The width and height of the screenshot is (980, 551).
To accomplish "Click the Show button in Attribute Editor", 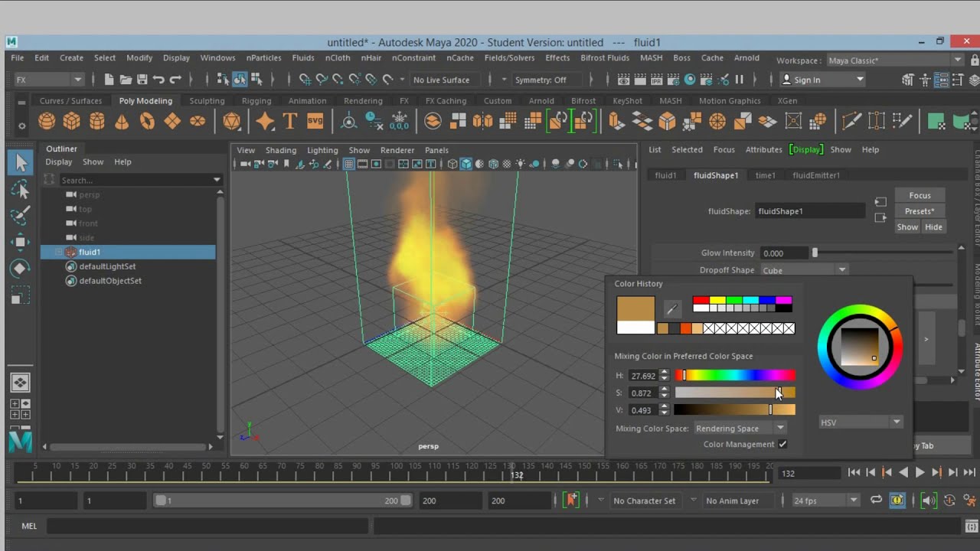I will 907,227.
